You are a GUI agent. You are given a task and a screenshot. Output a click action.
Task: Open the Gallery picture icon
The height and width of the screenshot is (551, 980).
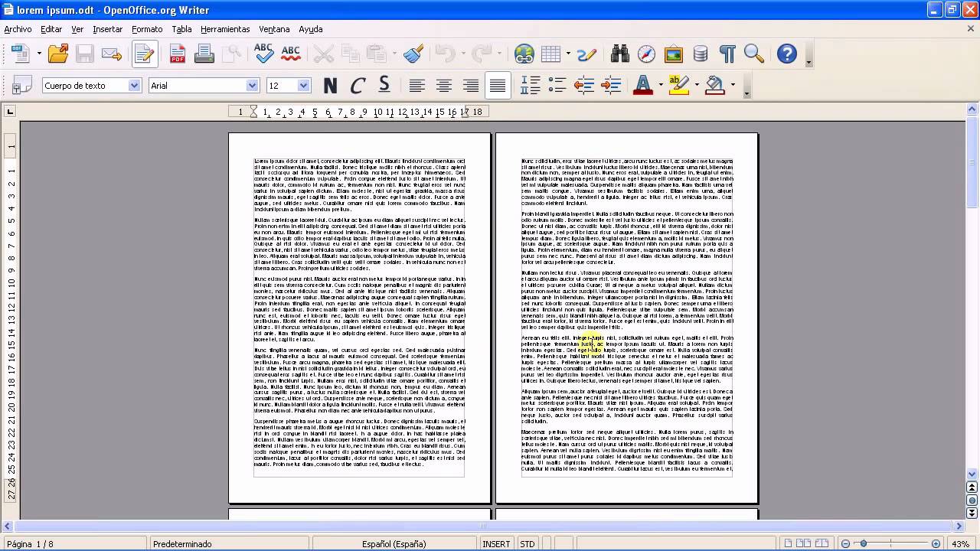[x=673, y=54]
